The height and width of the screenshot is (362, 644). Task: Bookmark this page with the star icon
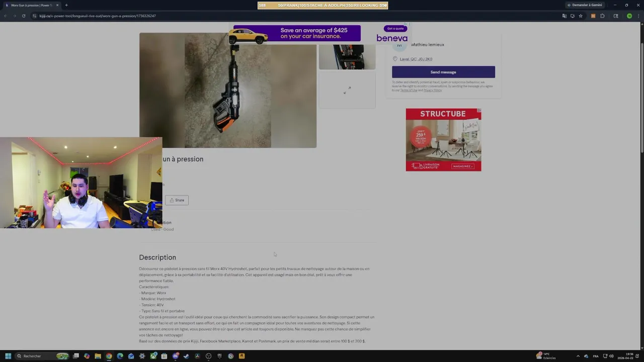click(581, 16)
